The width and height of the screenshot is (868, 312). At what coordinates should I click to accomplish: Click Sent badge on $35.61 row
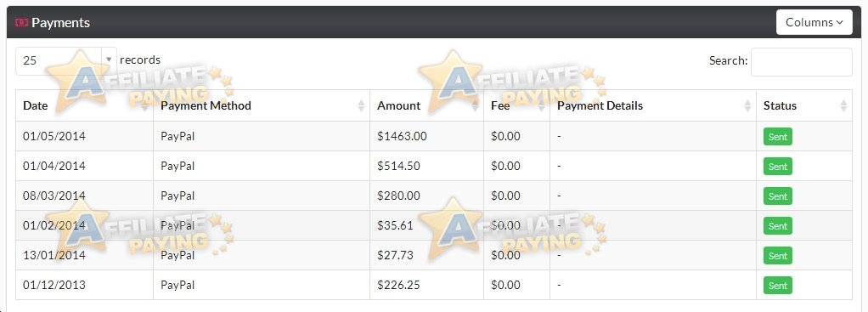(x=778, y=226)
